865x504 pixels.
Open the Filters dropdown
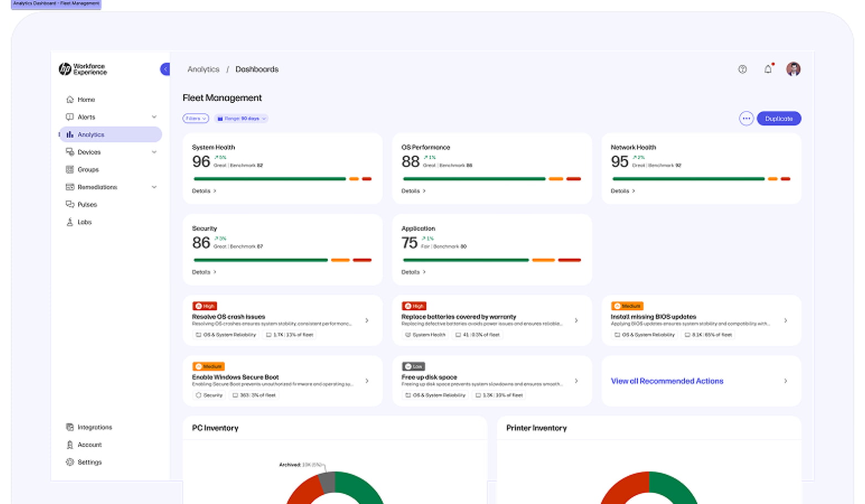click(195, 118)
